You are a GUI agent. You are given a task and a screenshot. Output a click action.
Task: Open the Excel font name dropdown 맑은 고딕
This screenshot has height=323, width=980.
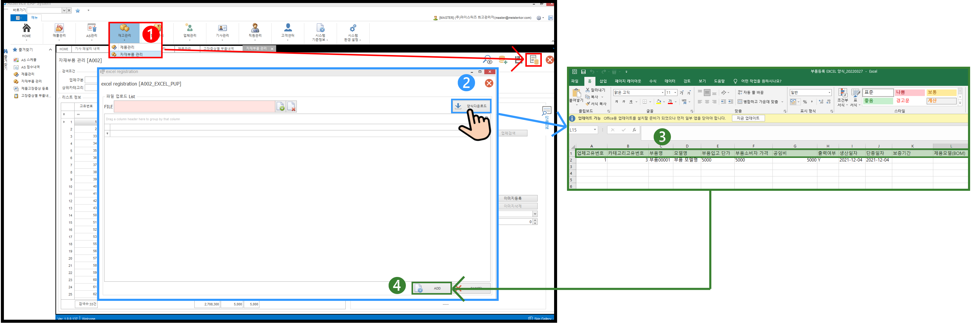[662, 93]
